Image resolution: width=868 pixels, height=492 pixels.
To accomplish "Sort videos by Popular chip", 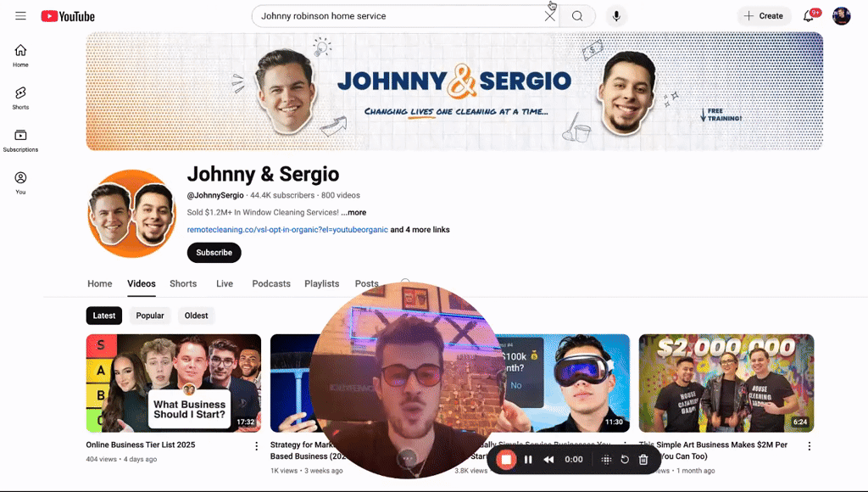I will (x=150, y=316).
